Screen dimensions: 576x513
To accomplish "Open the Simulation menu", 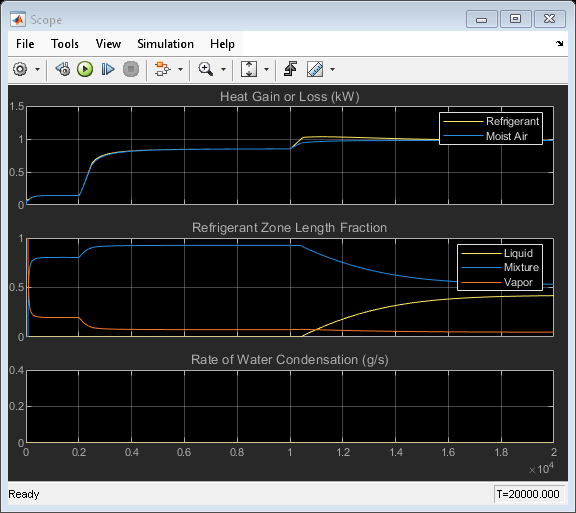I will click(x=165, y=44).
